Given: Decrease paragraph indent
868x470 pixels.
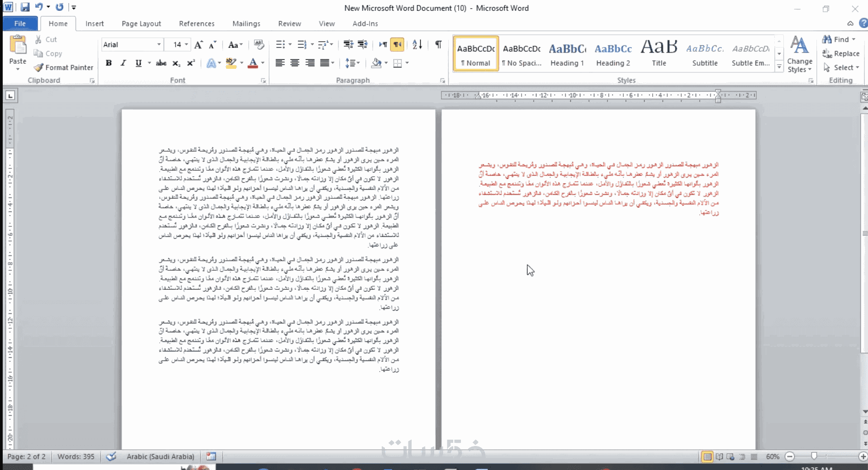Looking at the screenshot, I should [348, 44].
